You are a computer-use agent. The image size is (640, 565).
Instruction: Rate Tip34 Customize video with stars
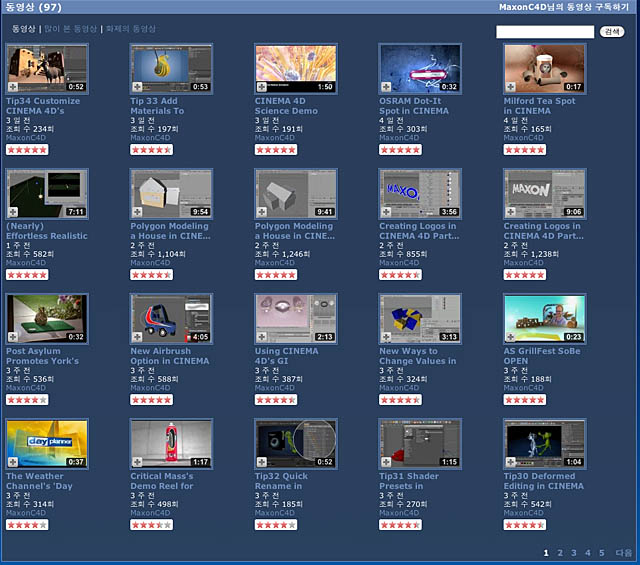27,150
